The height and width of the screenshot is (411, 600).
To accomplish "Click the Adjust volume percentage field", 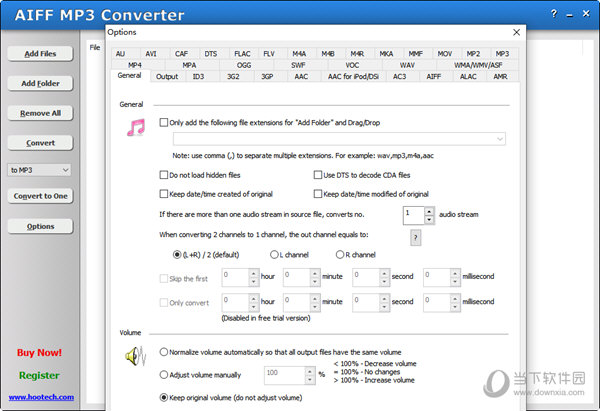I will pyautogui.click(x=285, y=375).
